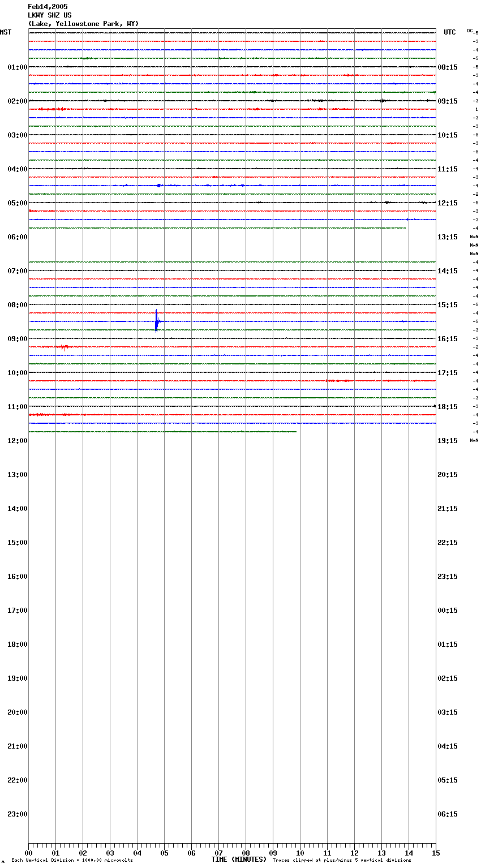This screenshot has width=481, height=868.
Task: Click the 08:15 UTC time label
Action: [x=448, y=67]
